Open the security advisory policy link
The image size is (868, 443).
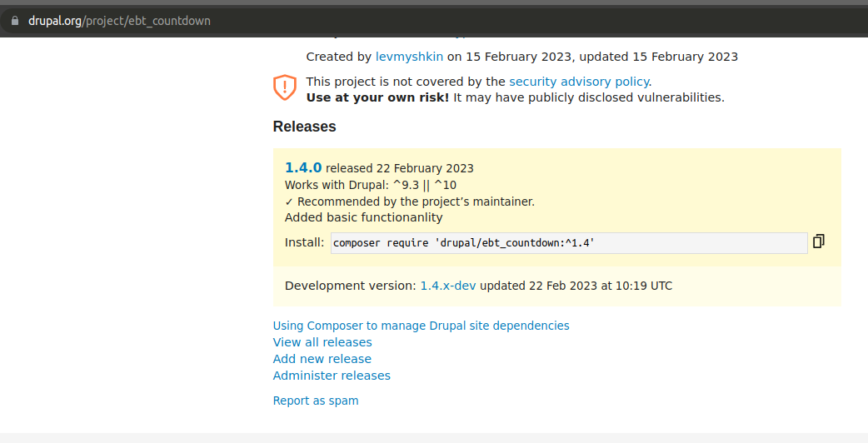point(578,82)
